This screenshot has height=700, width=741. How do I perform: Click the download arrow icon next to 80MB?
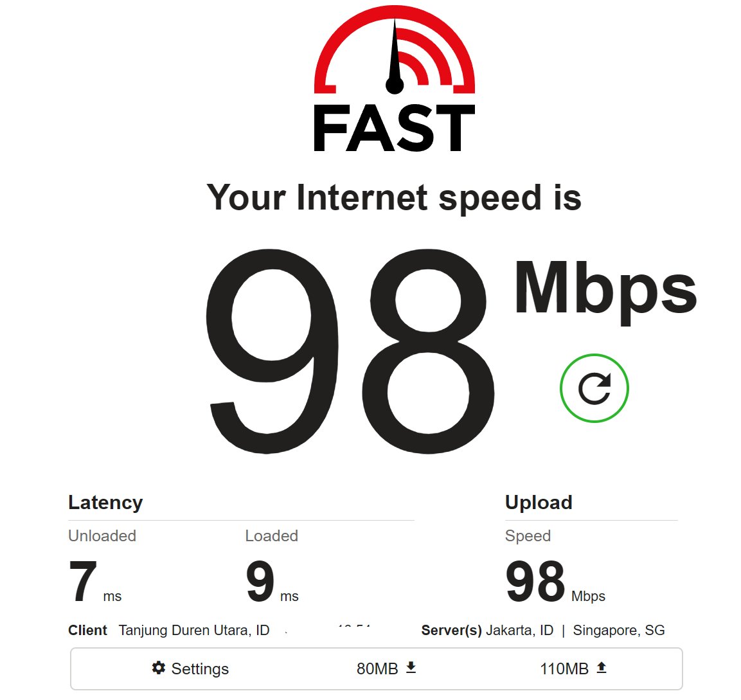(x=411, y=667)
